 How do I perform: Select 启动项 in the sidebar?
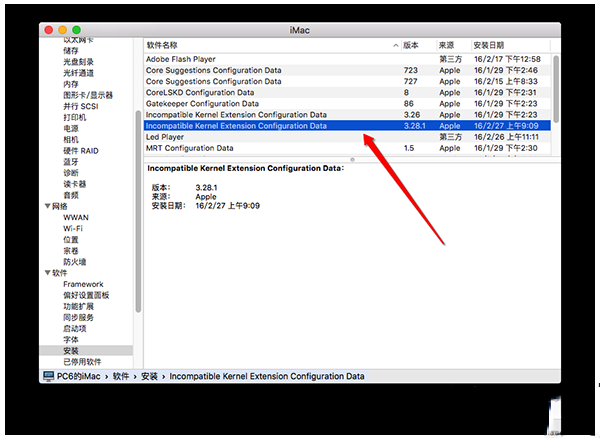point(75,328)
